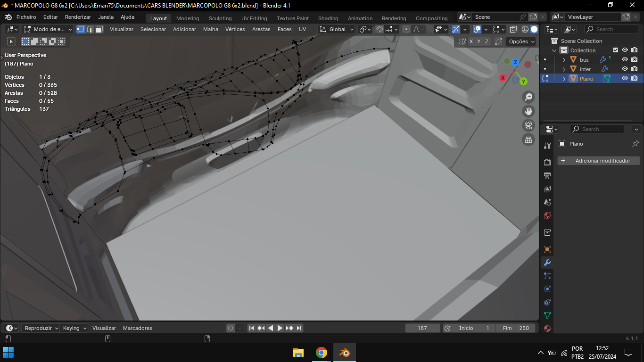The image size is (644, 362).
Task: Click the Blue Z axis gizmo
Action: pyautogui.click(x=515, y=62)
